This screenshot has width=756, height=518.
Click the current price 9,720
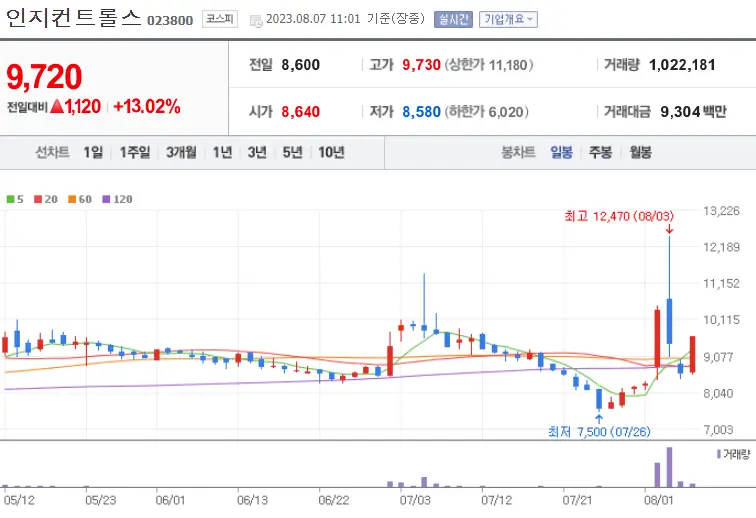44,77
